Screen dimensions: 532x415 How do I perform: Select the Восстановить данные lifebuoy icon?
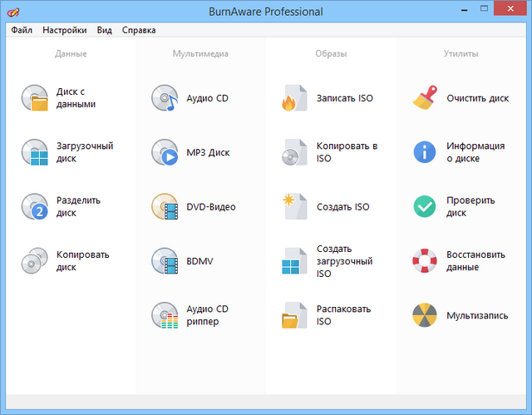425,261
